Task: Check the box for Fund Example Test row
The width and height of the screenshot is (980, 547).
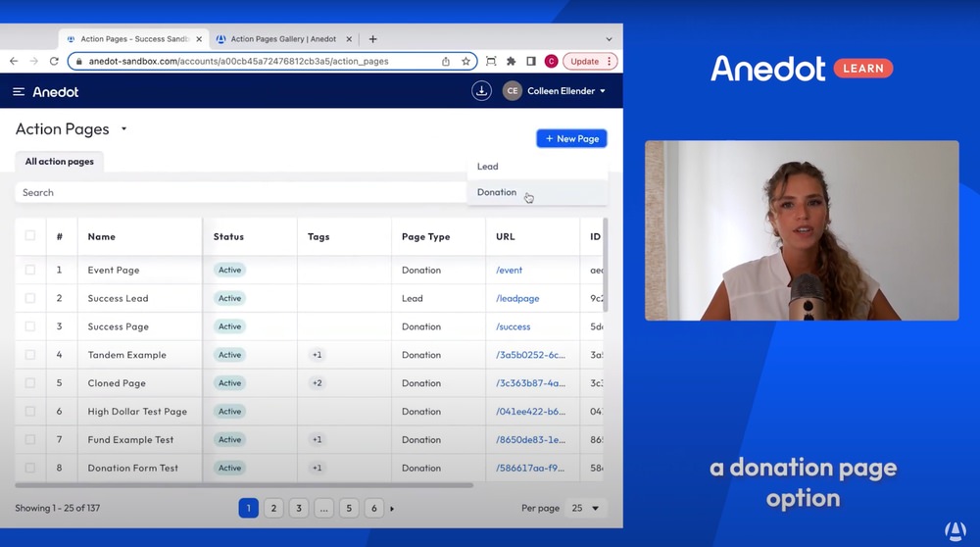Action: click(30, 439)
